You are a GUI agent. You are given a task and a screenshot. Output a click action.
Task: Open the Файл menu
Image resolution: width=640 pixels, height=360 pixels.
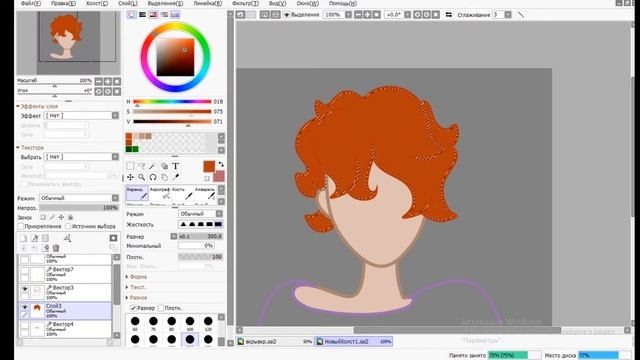click(x=31, y=3)
